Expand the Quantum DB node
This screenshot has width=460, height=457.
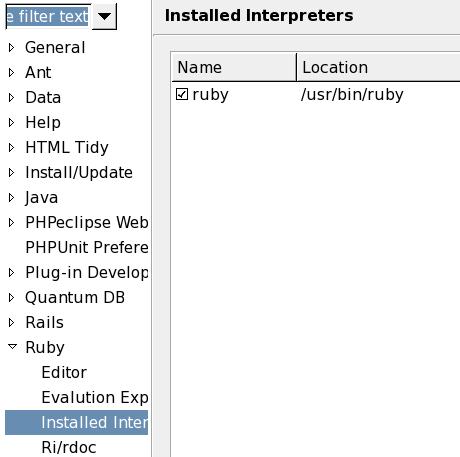pyautogui.click(x=11, y=298)
